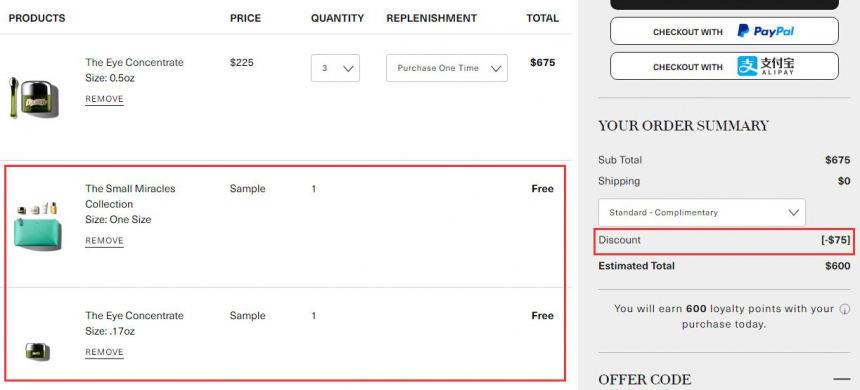
Task: Remove The Small Miracles Collection sample
Action: click(104, 241)
